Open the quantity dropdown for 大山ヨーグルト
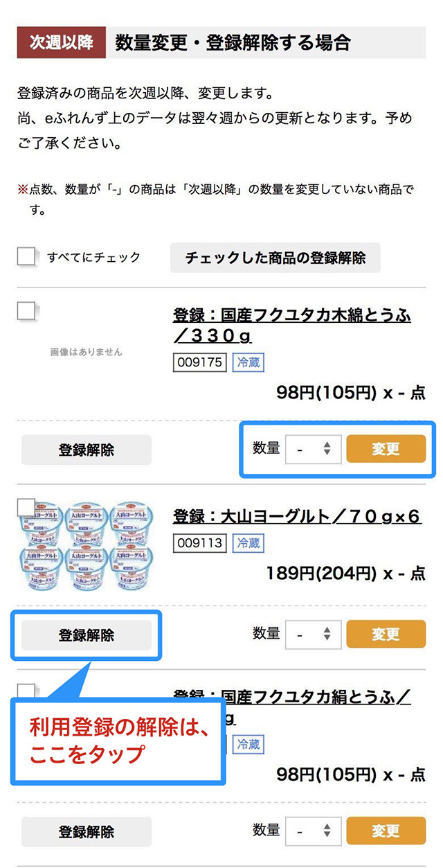 point(313,633)
